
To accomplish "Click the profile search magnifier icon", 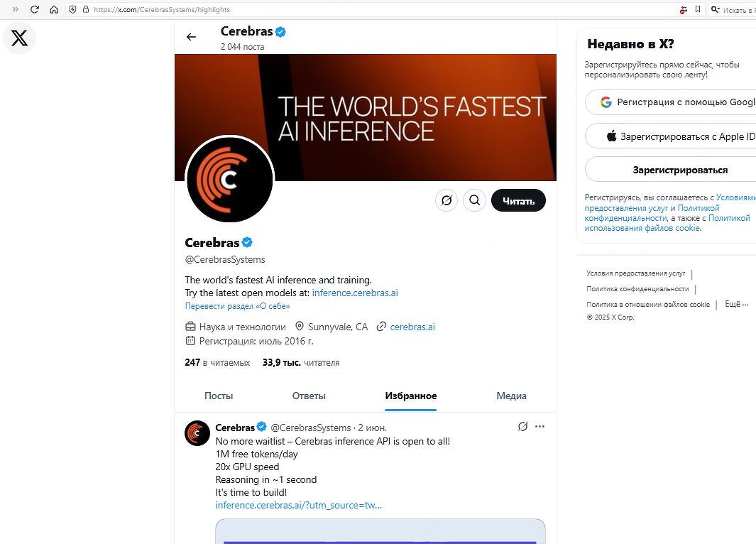I will [x=474, y=200].
